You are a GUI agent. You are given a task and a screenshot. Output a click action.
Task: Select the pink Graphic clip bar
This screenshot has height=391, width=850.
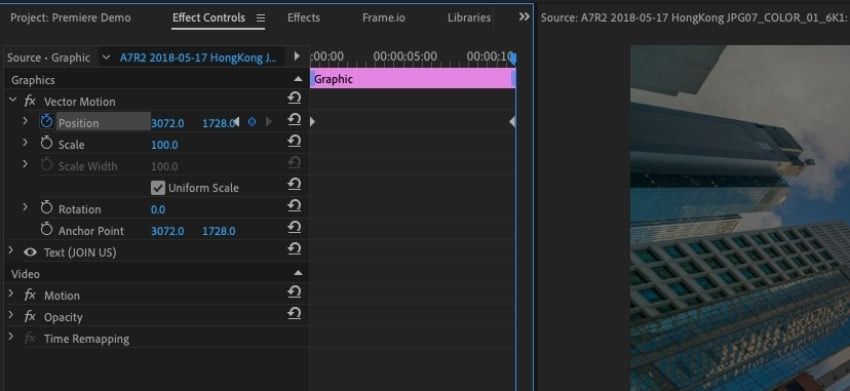(413, 79)
